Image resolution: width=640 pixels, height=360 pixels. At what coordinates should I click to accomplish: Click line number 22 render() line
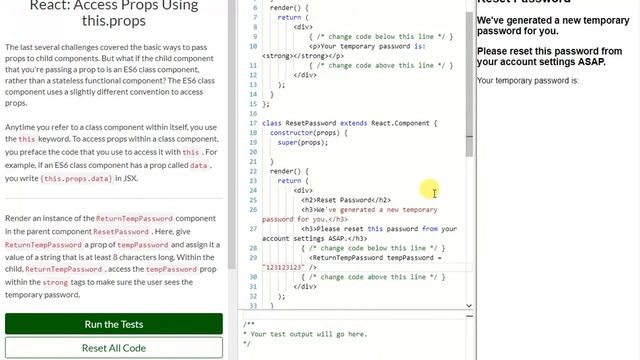click(x=253, y=171)
